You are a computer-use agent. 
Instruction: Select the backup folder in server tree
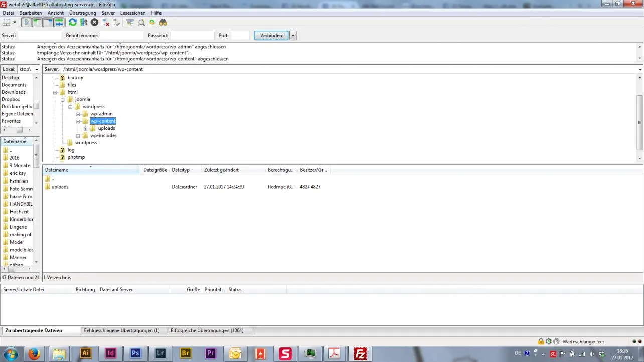point(75,78)
